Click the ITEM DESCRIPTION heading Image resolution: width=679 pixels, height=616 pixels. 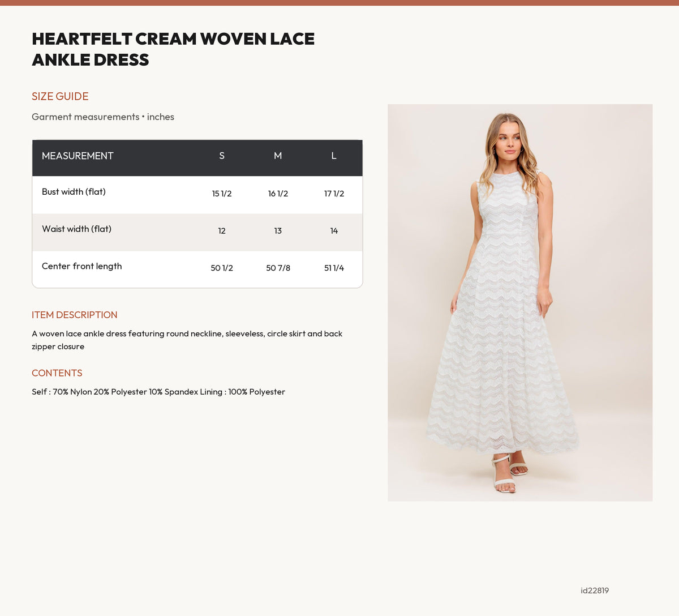point(75,315)
